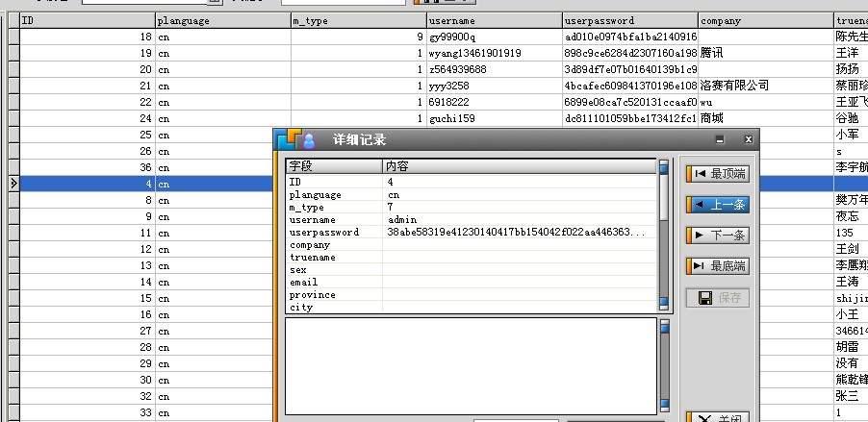868x422 pixels.
Task: Select the row selector for ID 18
Action: tap(13, 37)
